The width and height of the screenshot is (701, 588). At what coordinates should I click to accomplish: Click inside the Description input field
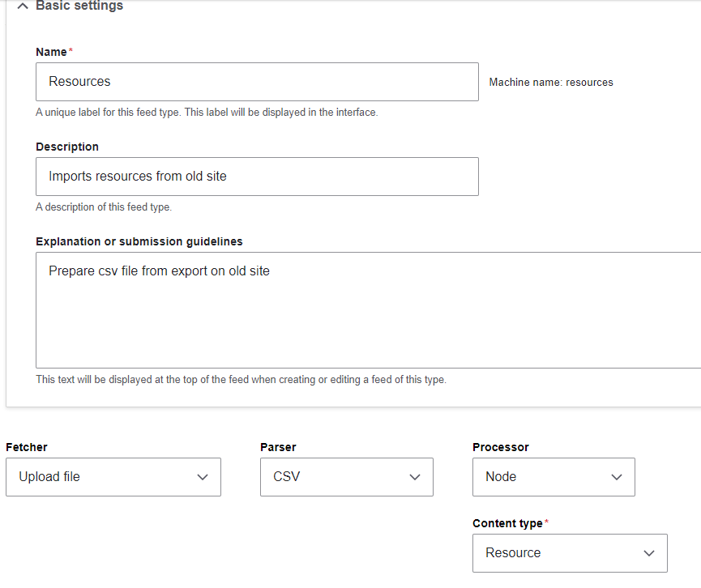[x=256, y=177]
